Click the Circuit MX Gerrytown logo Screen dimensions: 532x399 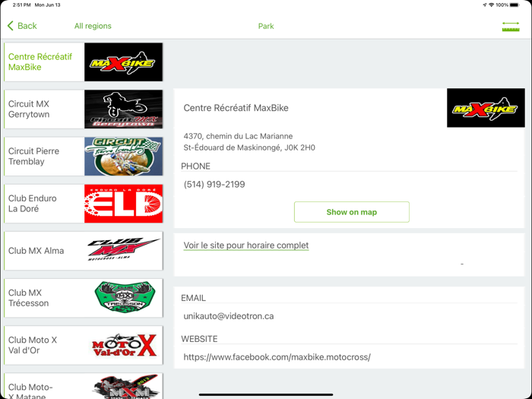click(x=123, y=109)
